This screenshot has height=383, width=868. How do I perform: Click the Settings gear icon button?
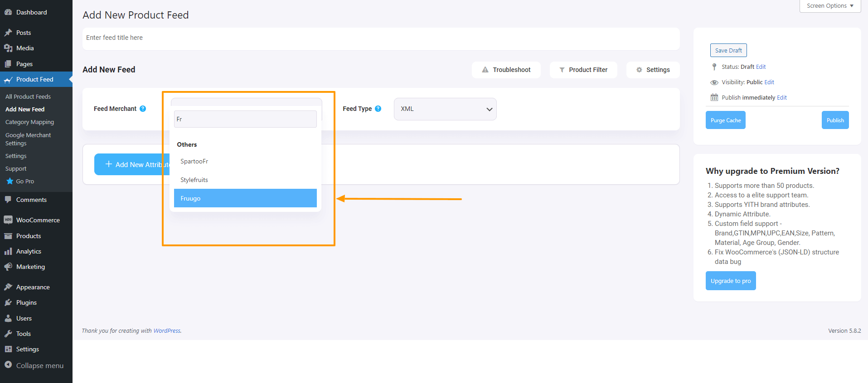tap(639, 70)
